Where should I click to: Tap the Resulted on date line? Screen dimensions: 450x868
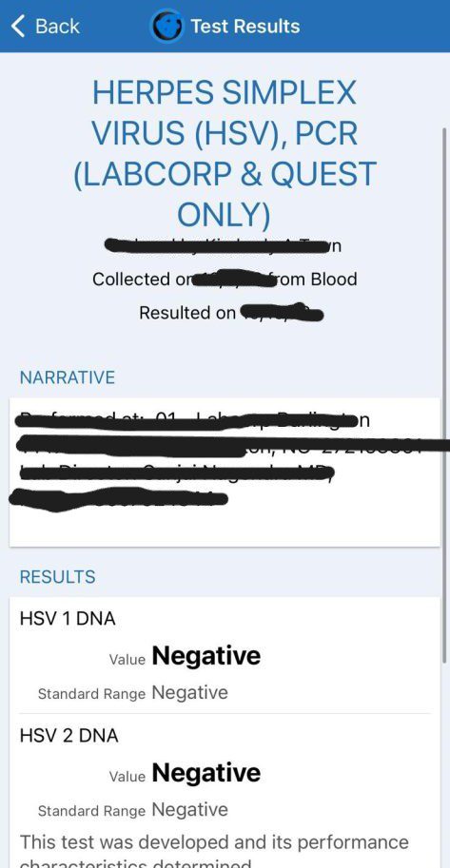[231, 312]
